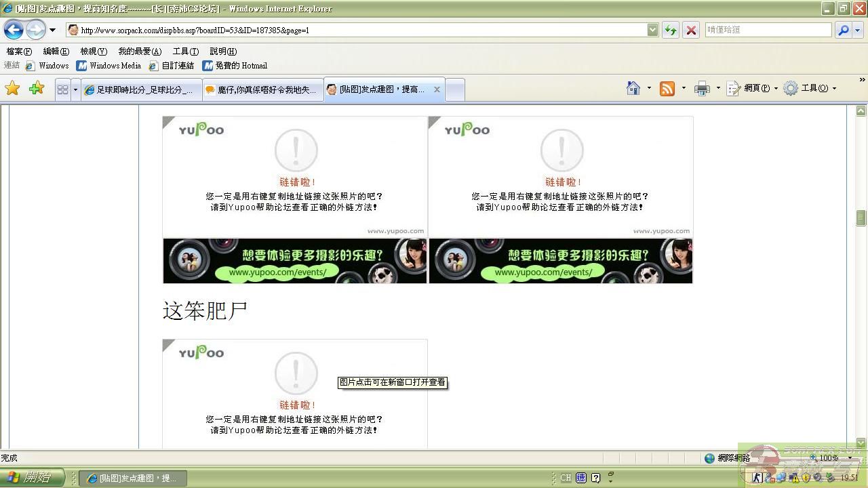
Task: Click the red Stop loading icon
Action: [691, 30]
